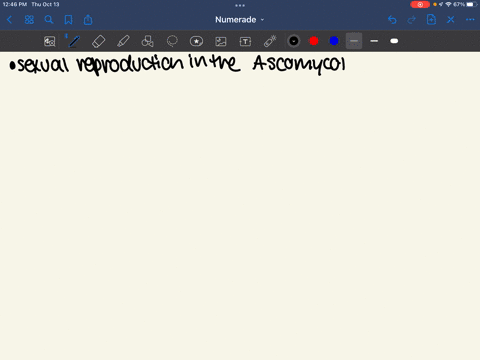Select the Highlighter tool
The width and height of the screenshot is (480, 360).
(123, 41)
